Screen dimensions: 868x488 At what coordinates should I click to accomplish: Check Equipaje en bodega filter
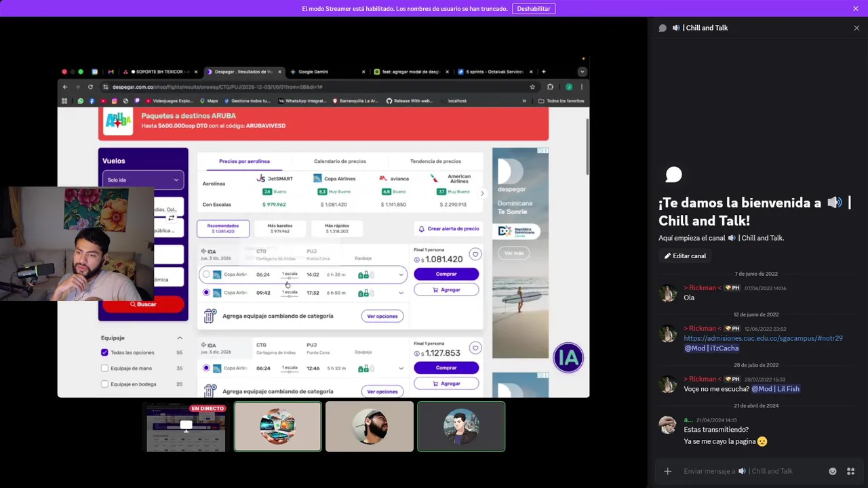pos(104,384)
